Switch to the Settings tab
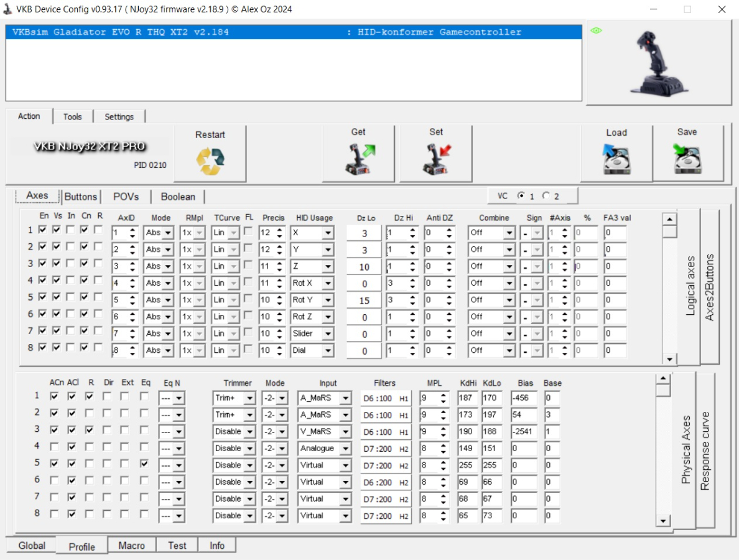The width and height of the screenshot is (739, 560). (x=119, y=117)
